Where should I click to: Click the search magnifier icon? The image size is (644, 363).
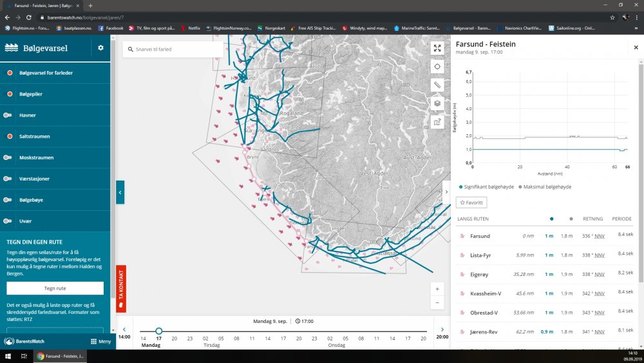click(131, 50)
